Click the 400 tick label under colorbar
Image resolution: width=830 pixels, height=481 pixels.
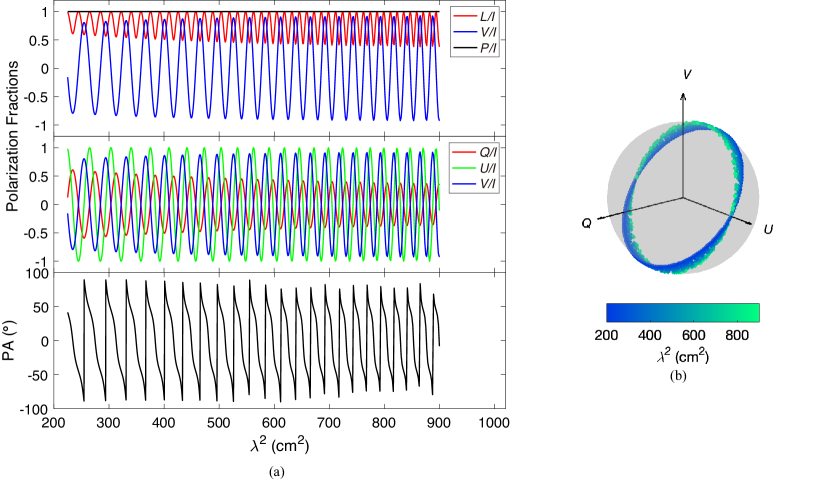coord(649,335)
